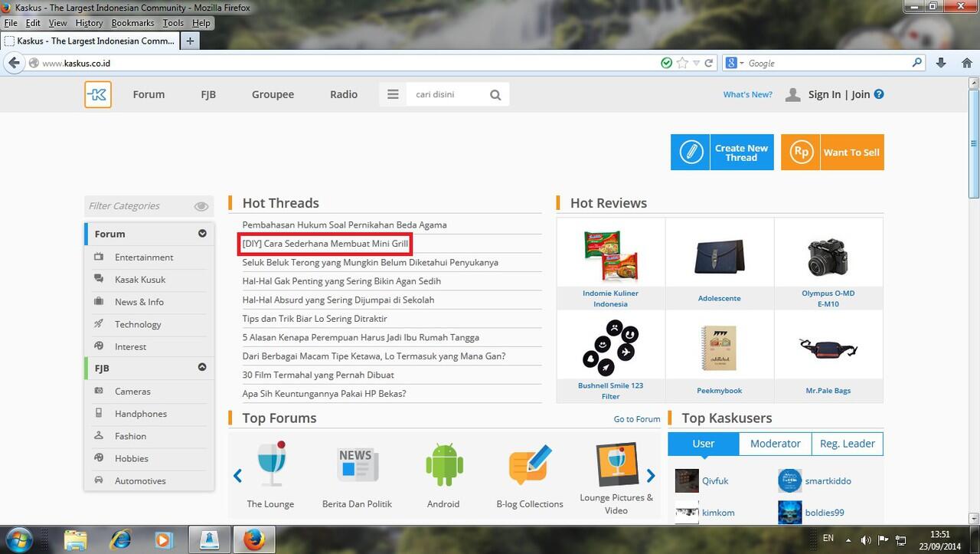The image size is (980, 554).
Task: Open Google search engine dropdown
Action: pos(734,63)
